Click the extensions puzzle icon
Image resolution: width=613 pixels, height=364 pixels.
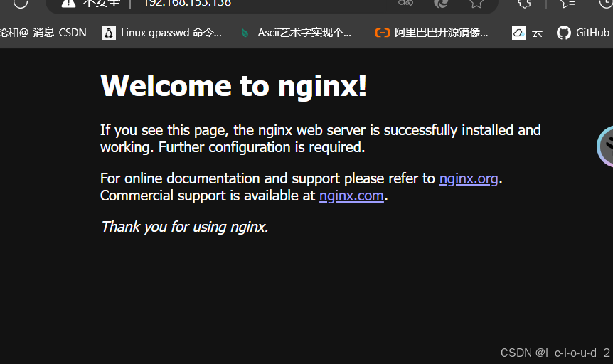[525, 3]
